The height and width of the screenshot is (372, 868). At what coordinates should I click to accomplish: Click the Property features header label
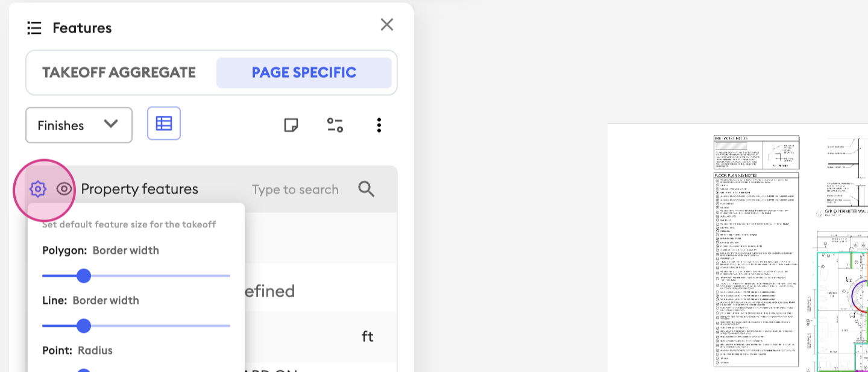point(139,189)
